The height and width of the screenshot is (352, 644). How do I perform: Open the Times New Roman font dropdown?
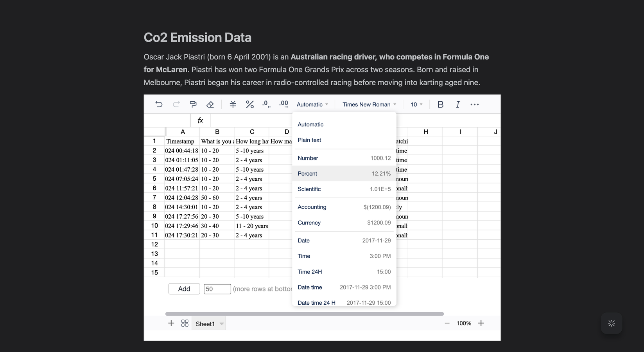[370, 104]
